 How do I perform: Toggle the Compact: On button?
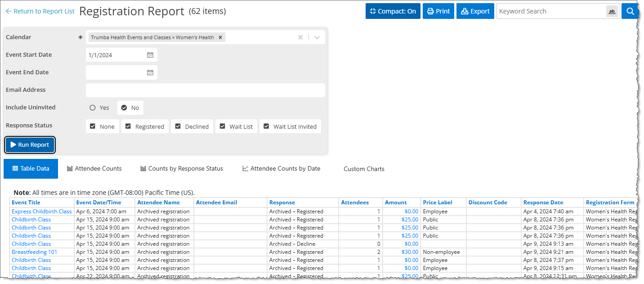(x=393, y=11)
